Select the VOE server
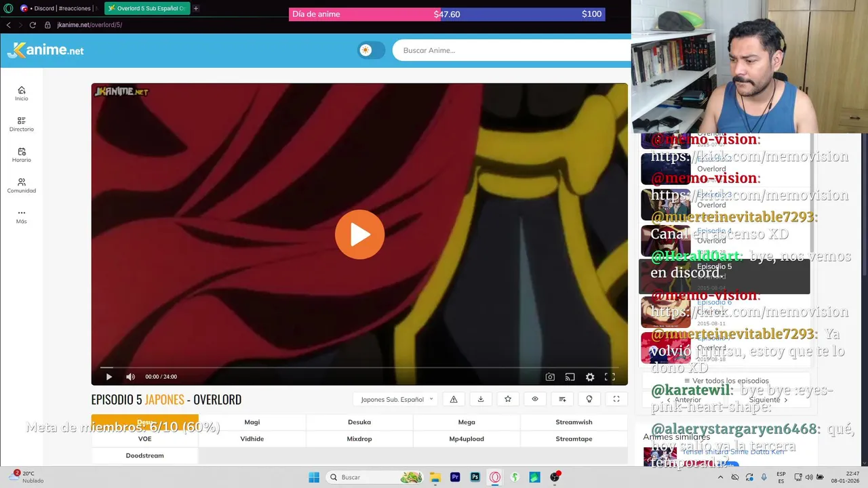The image size is (868, 488). pyautogui.click(x=145, y=439)
